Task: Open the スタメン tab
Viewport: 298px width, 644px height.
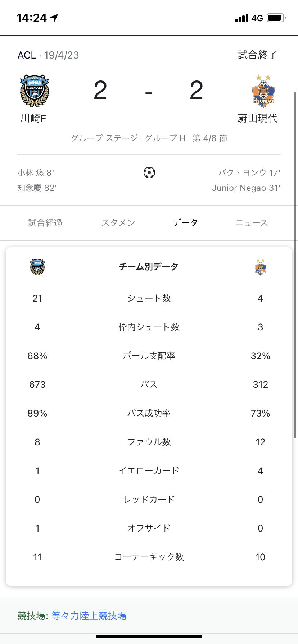Action: 118,223
